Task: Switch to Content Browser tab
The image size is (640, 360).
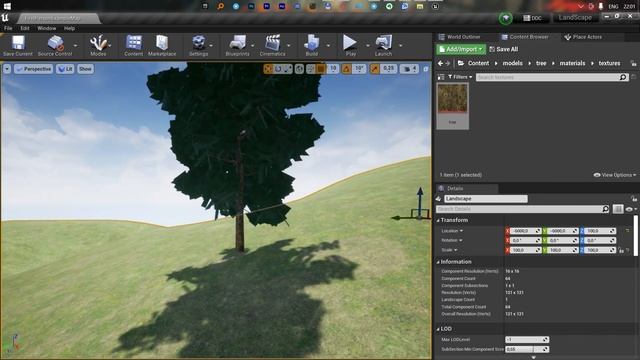Action: tap(524, 37)
